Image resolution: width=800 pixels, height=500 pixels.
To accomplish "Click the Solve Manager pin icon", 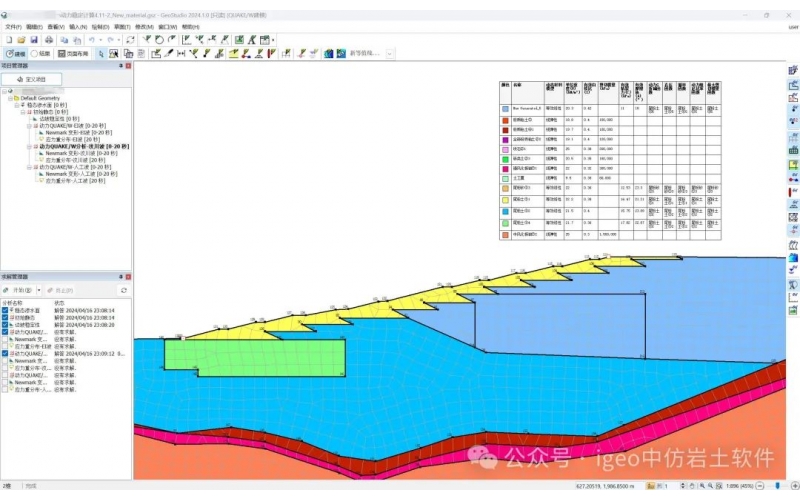I will pos(121,277).
